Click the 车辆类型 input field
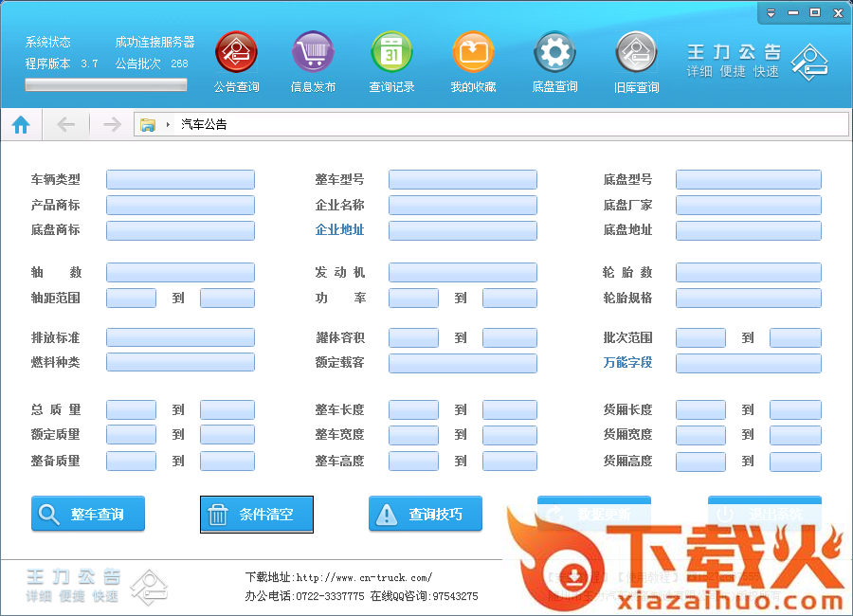853x616 pixels. pos(180,180)
